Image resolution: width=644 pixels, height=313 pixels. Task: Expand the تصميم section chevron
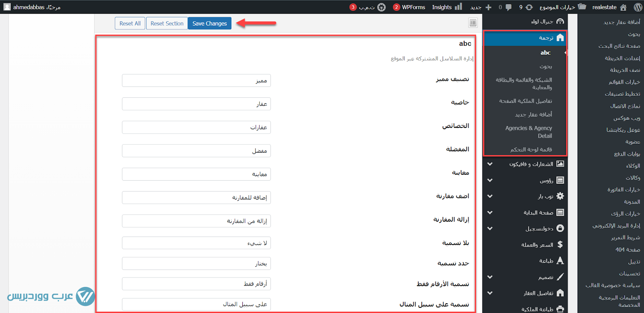(x=490, y=277)
